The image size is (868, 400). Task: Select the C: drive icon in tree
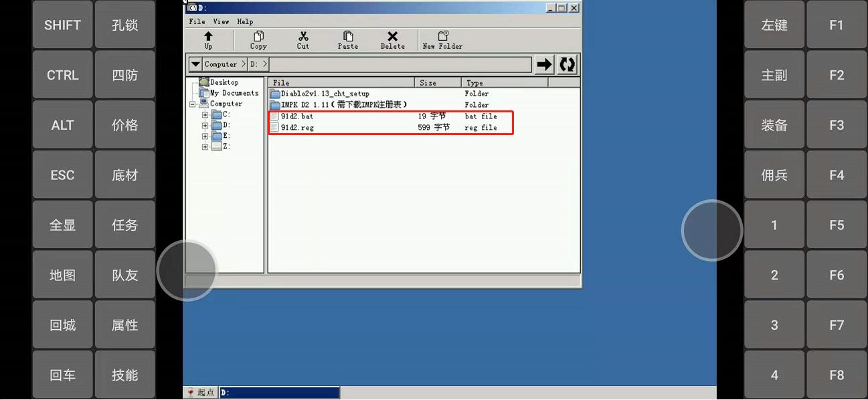click(217, 114)
